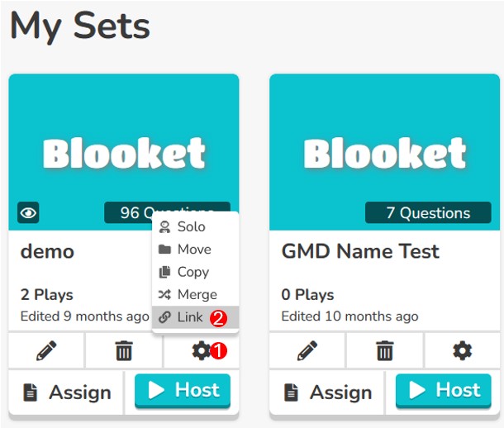This screenshot has height=428, width=504.
Task: Open the demo set Blooket cover thumbnail
Action: click(124, 152)
